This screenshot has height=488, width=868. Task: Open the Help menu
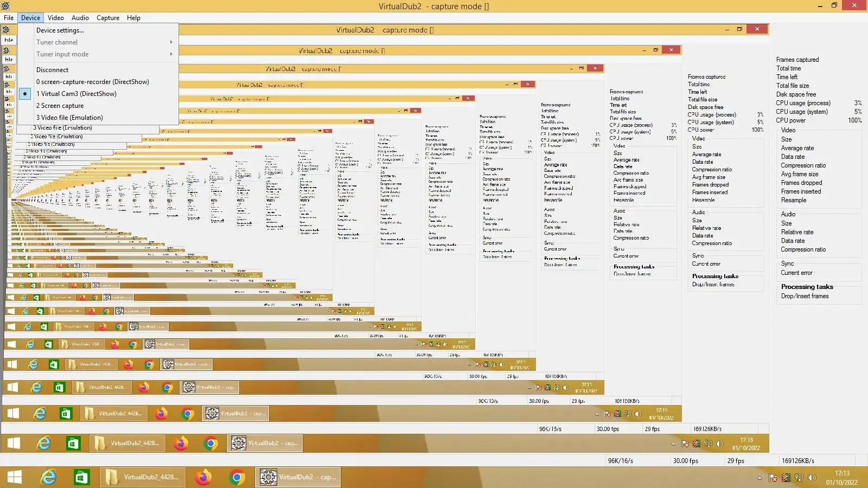[133, 18]
